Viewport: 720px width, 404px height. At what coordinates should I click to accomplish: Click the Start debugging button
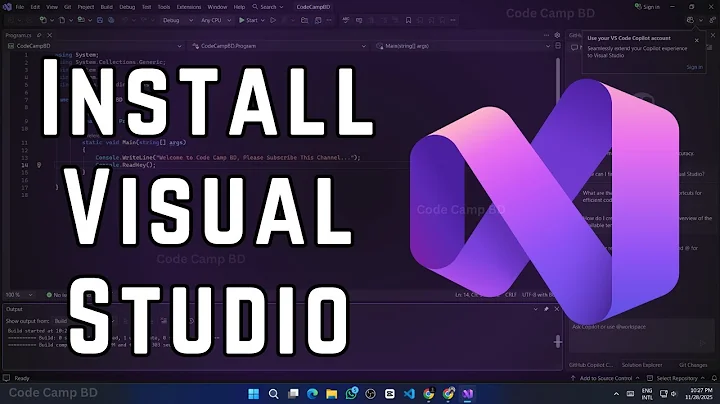point(248,20)
